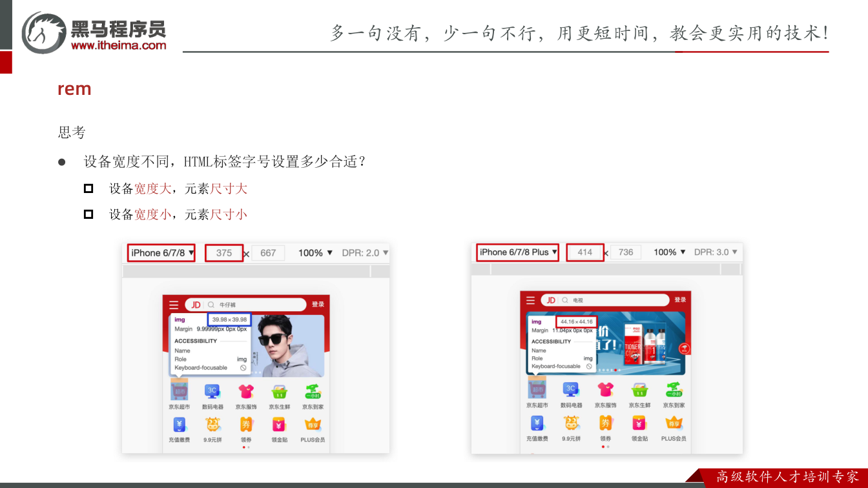This screenshot has height=488, width=868.
Task: Tap 京东服饰 icon in the 414-wide preview
Action: pyautogui.click(x=605, y=389)
